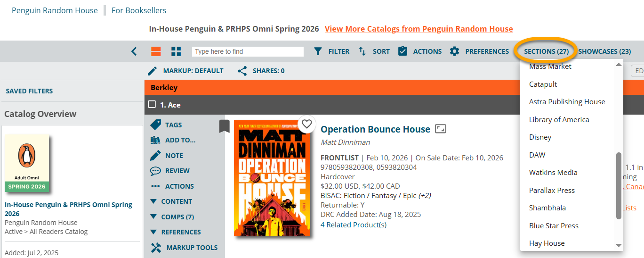The height and width of the screenshot is (258, 644).
Task: Select Mass Market in the sections list
Action: [550, 67]
